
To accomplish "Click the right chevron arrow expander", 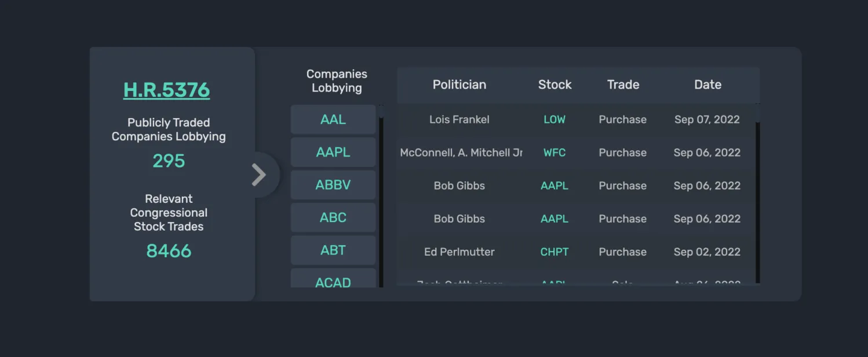I will 258,174.
